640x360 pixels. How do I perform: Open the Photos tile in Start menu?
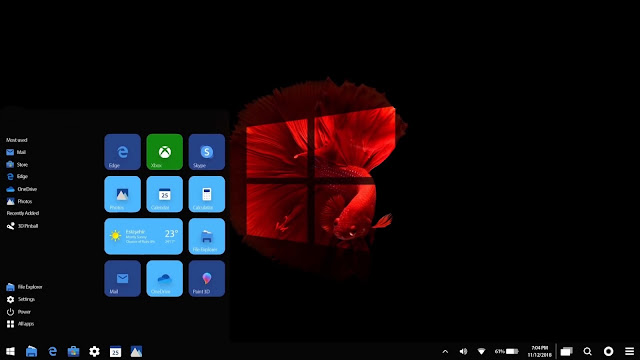[x=122, y=194]
